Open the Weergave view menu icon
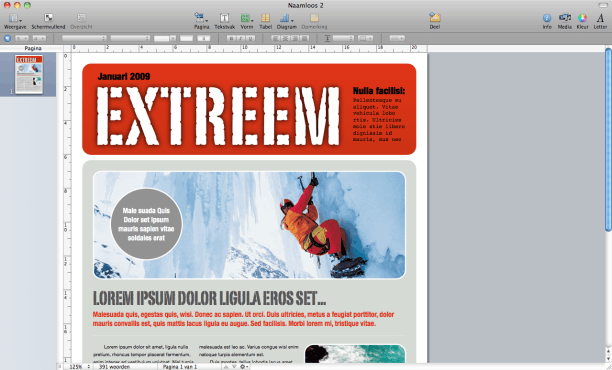Image resolution: width=612 pixels, height=370 pixels. point(15,18)
